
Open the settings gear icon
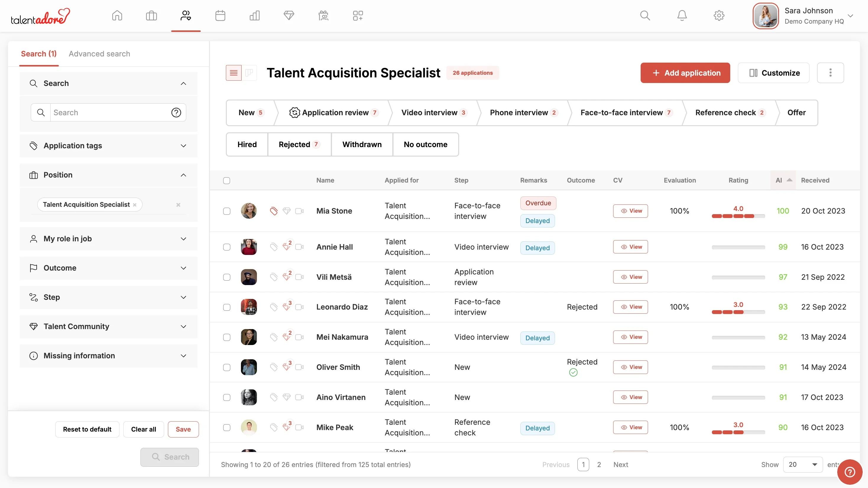coord(719,15)
